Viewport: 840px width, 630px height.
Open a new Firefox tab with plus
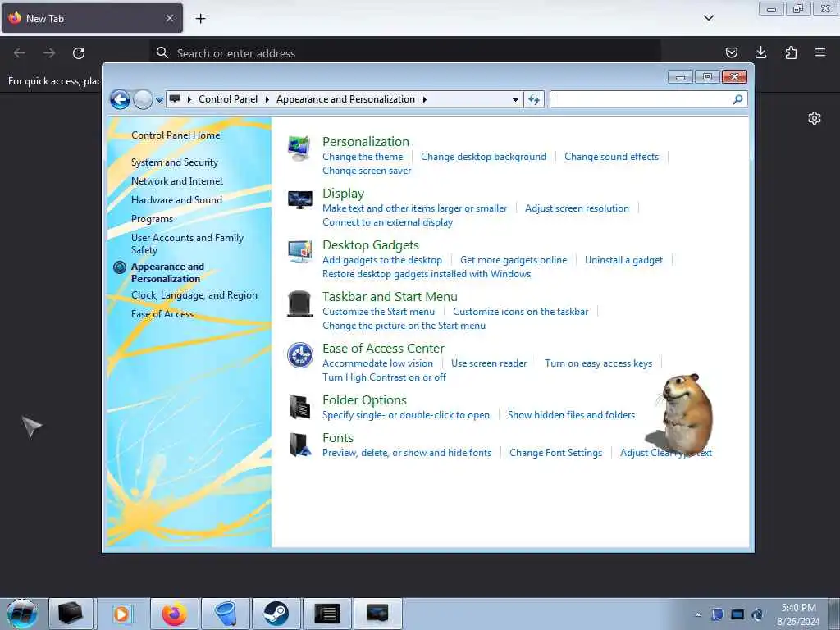(x=200, y=18)
